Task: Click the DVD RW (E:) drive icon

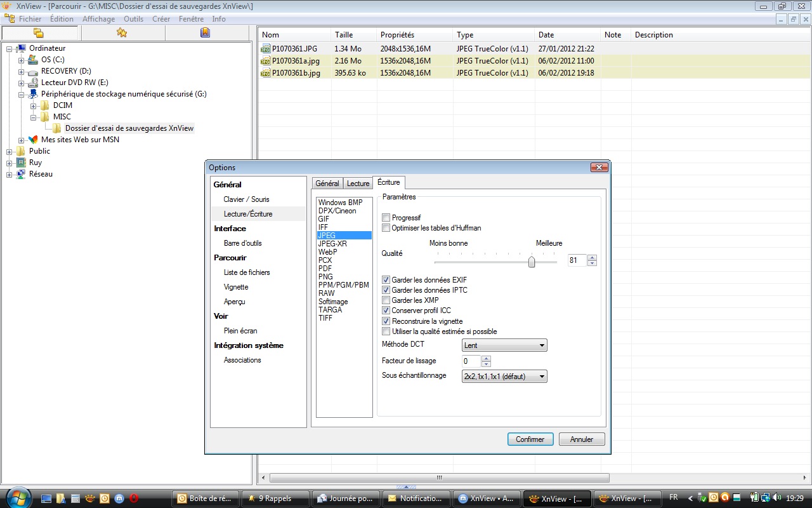Action: coord(33,83)
